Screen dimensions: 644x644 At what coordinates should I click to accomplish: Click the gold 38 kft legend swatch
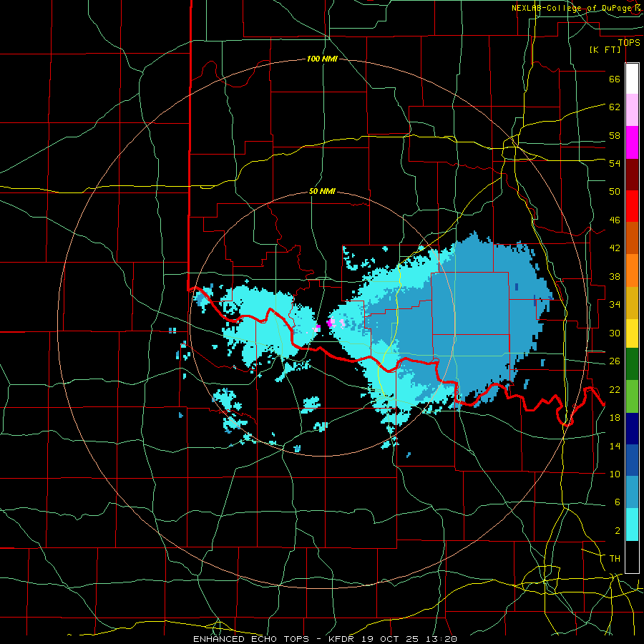click(x=632, y=303)
